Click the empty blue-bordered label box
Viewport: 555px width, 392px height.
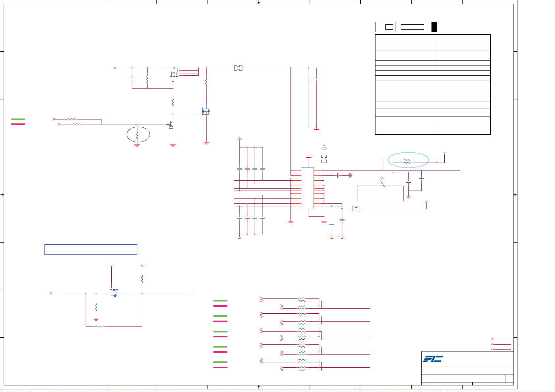click(91, 249)
